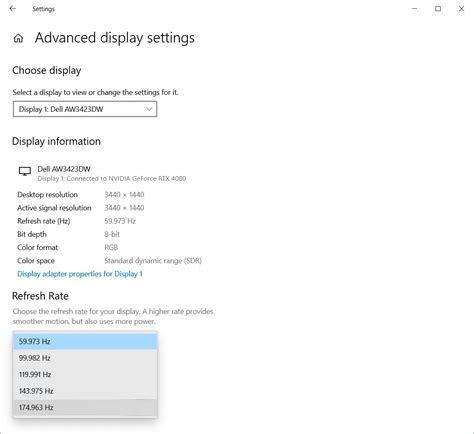The image size is (474, 434).
Task: Click the monitor icon next to Dell AW3423DW
Action: (x=25, y=171)
